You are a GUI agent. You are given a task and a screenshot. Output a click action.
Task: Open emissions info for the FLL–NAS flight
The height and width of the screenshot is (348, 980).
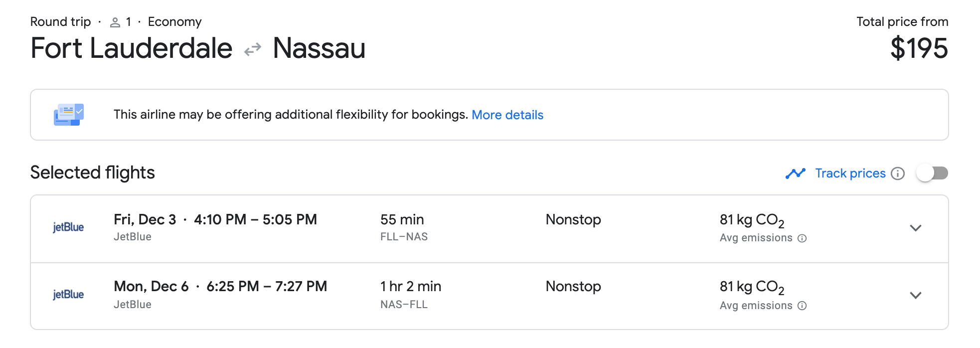click(802, 238)
